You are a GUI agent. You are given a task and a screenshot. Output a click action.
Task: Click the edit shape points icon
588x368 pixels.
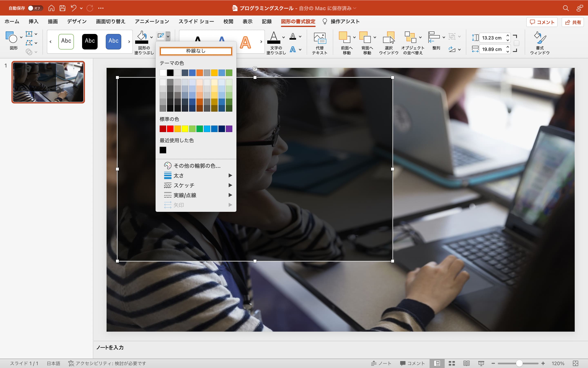point(29,43)
